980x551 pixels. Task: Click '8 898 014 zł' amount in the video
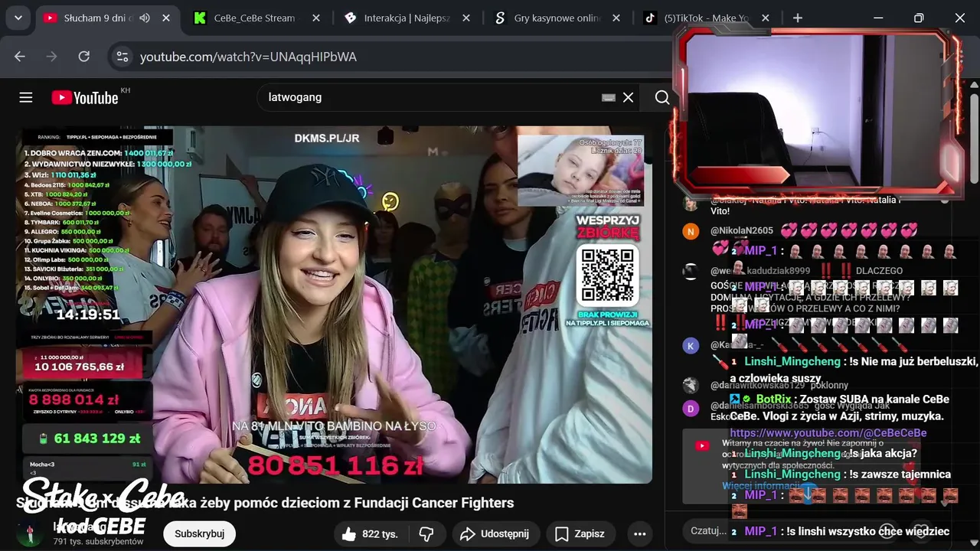74,399
